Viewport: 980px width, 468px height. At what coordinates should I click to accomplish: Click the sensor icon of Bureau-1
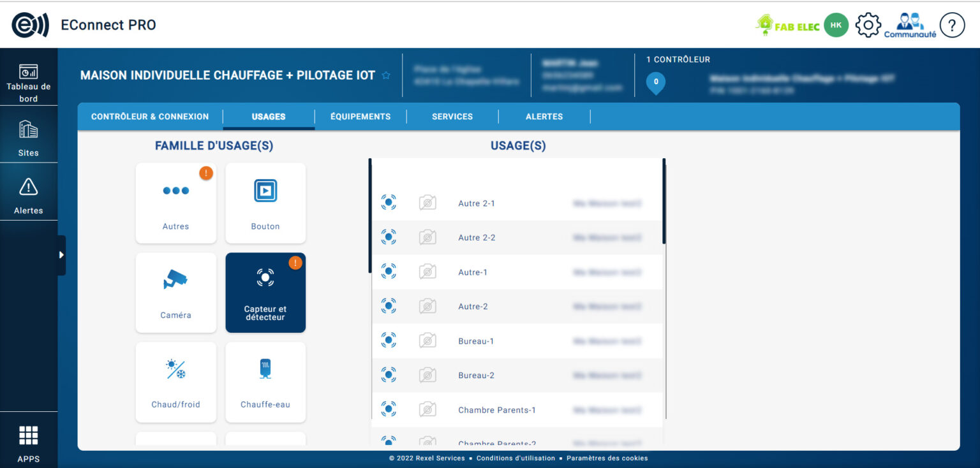point(389,340)
